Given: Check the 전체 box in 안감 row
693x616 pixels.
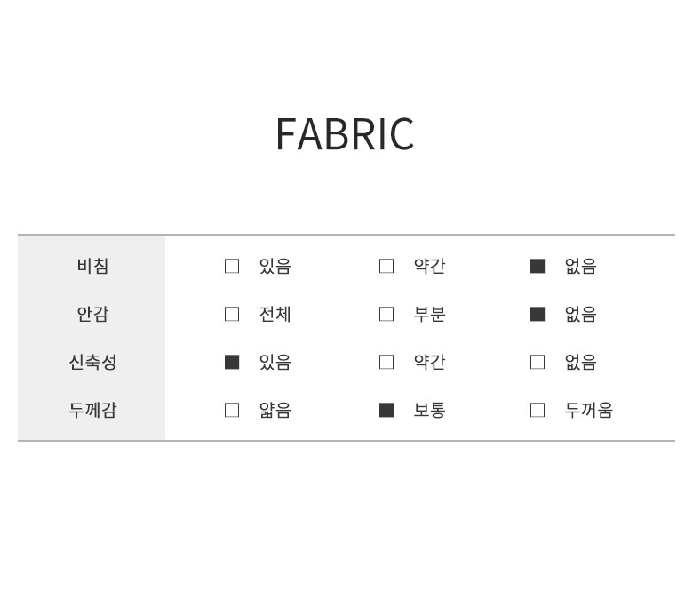Looking at the screenshot, I should [x=232, y=314].
